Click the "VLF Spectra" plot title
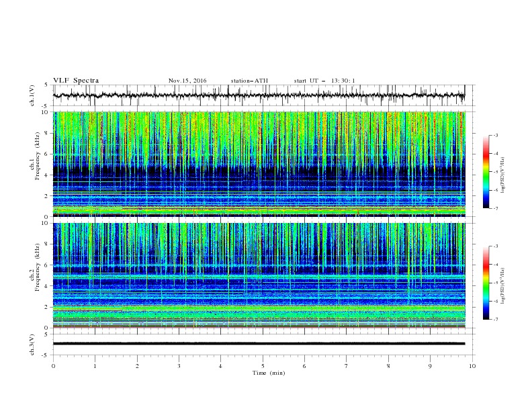 pyautogui.click(x=76, y=81)
